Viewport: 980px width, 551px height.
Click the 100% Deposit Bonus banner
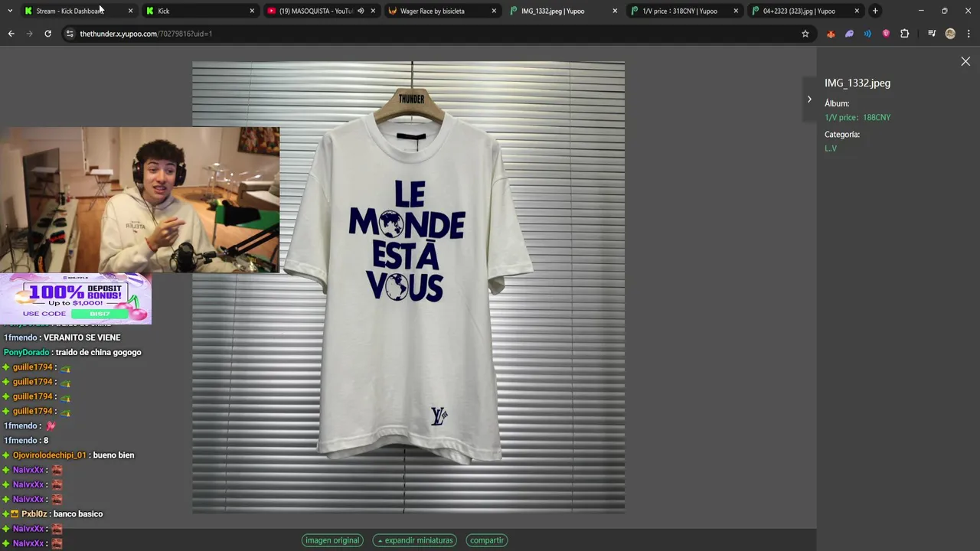pos(76,299)
